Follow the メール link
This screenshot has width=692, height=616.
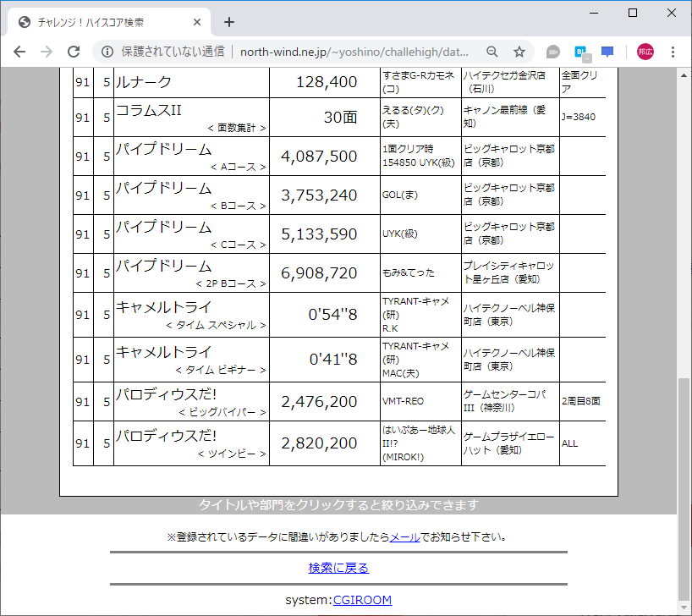click(404, 537)
